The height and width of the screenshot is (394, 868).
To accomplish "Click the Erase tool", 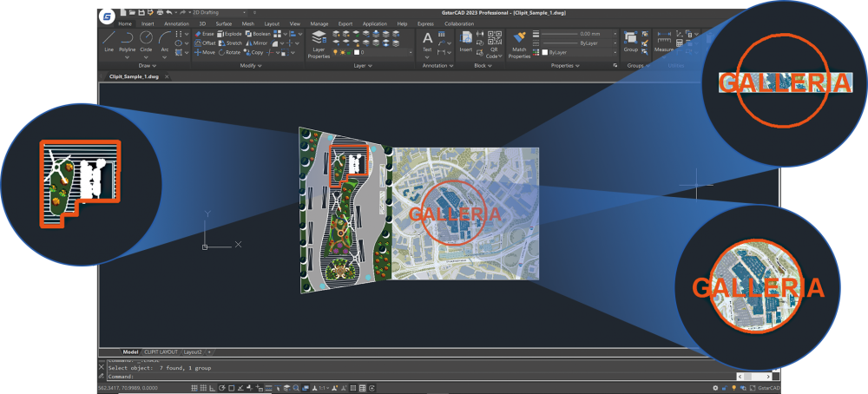I will 204,34.
